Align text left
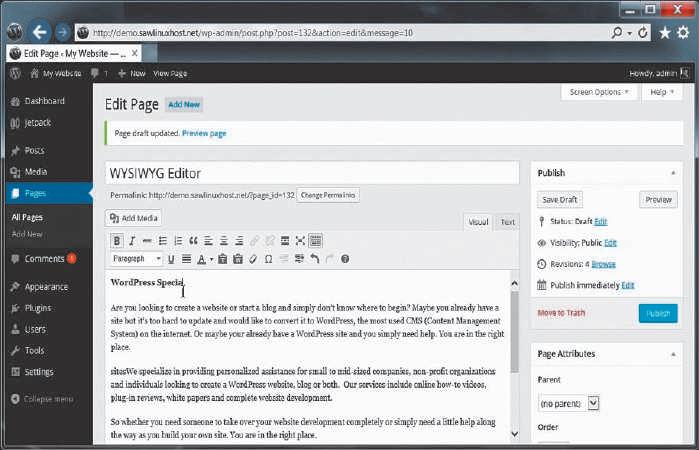The width and height of the screenshot is (699, 450). 208,241
